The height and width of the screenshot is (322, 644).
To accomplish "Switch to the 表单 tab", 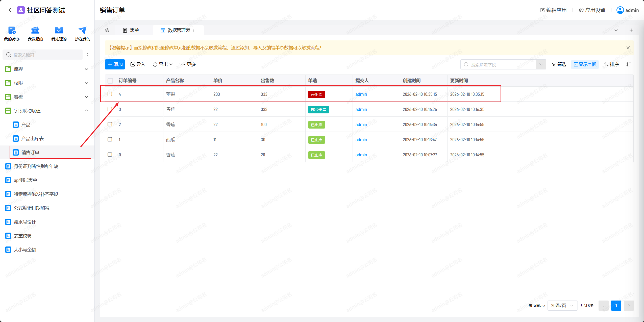I will point(131,30).
